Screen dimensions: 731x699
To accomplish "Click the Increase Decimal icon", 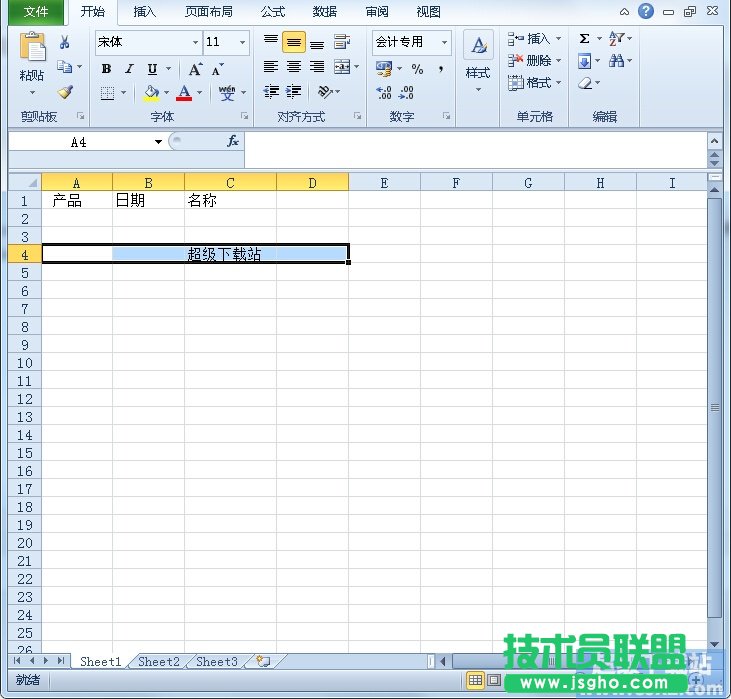I will [x=384, y=92].
